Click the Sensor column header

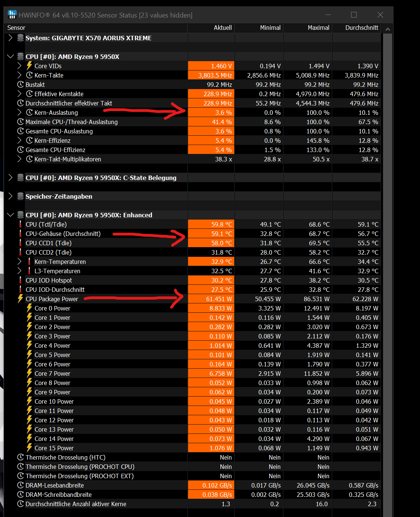click(97, 28)
